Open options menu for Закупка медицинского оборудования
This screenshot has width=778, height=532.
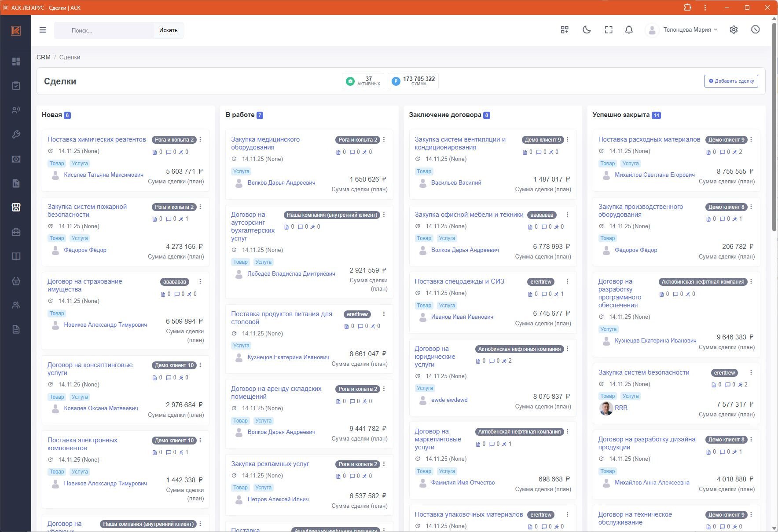click(x=384, y=140)
